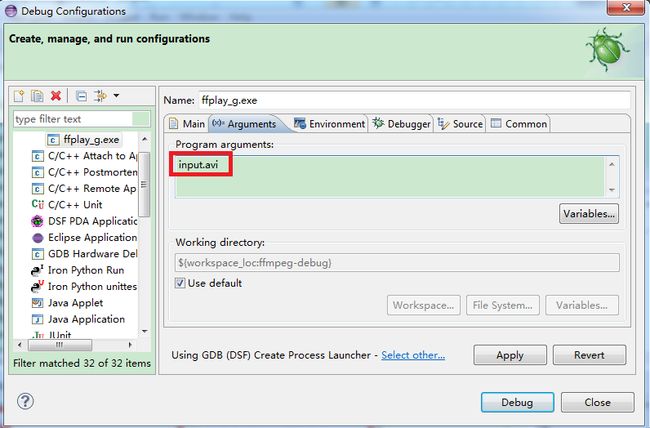
Task: Switch to the Common tab
Action: point(519,124)
